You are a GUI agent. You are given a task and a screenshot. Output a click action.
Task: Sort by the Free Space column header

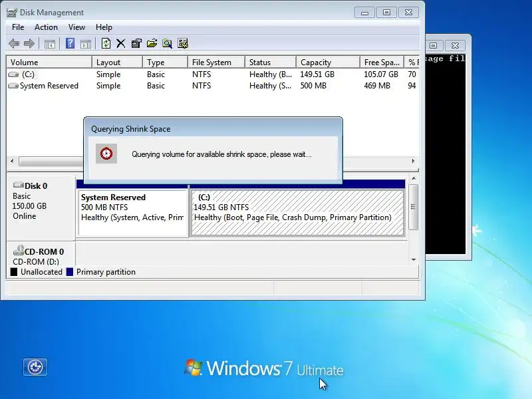click(382, 63)
